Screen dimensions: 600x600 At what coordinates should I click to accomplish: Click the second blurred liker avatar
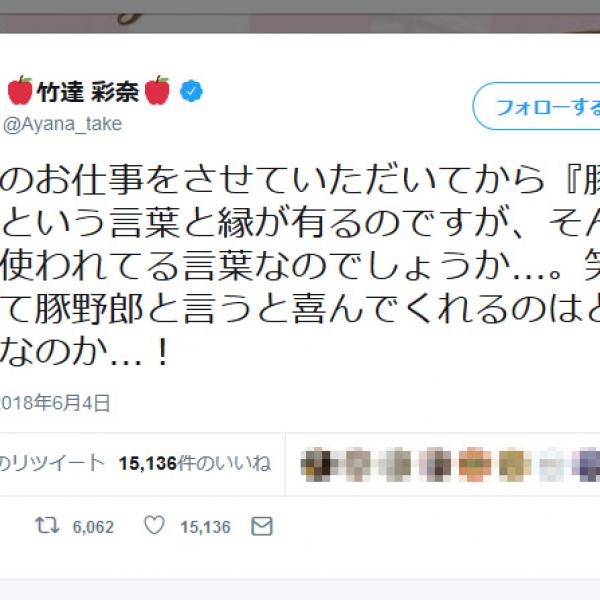[357, 464]
